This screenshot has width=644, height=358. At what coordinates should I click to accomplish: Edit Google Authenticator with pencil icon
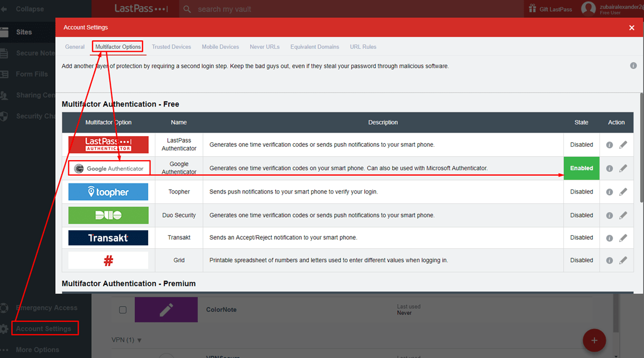tap(623, 168)
